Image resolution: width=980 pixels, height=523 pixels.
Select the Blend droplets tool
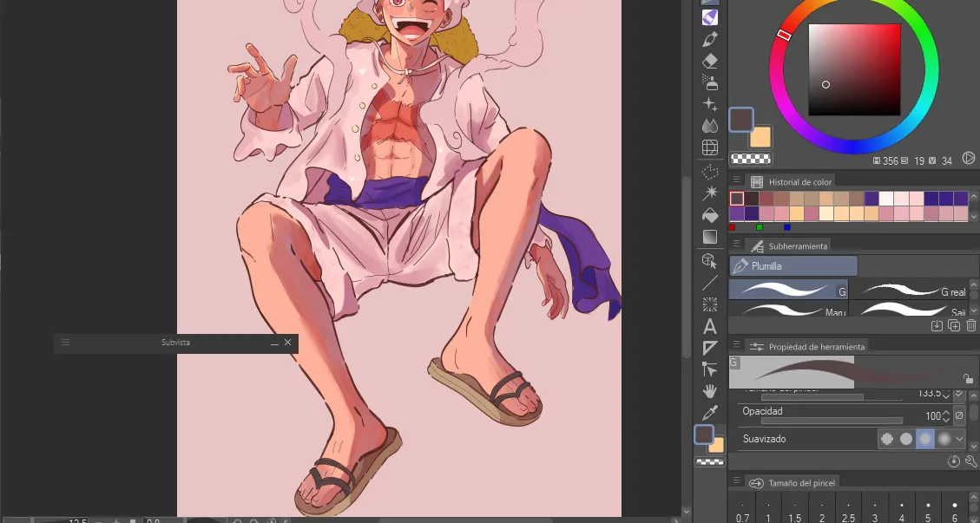tap(709, 126)
